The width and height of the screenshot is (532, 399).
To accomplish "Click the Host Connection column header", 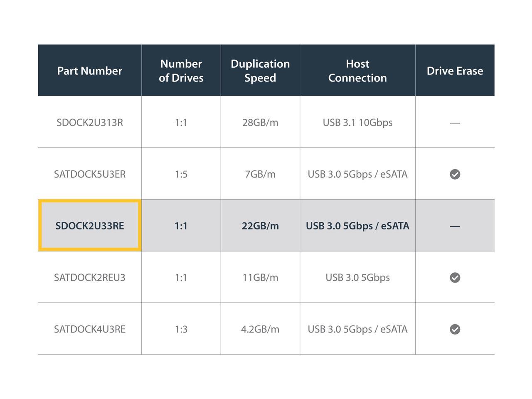I will click(x=357, y=71).
